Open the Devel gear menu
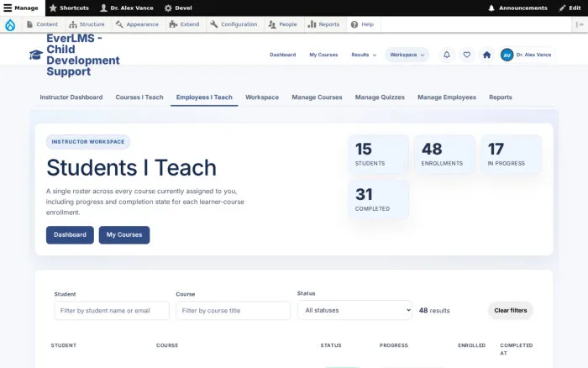 (x=178, y=8)
